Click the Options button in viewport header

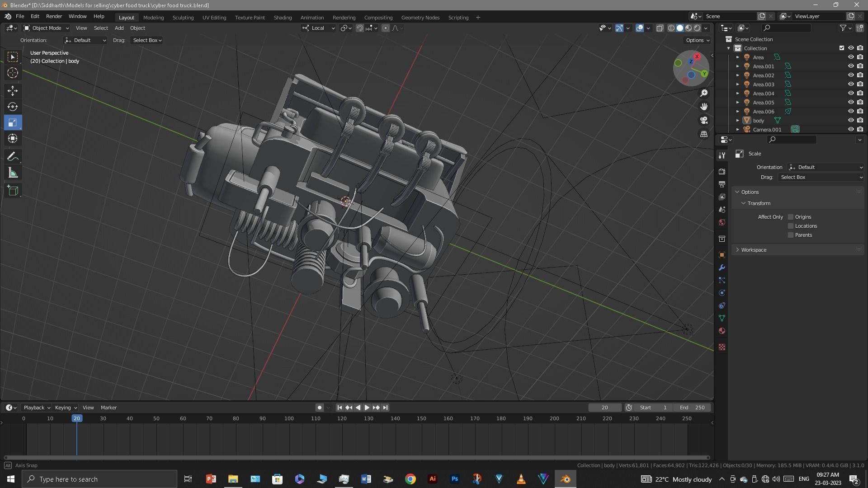point(697,40)
